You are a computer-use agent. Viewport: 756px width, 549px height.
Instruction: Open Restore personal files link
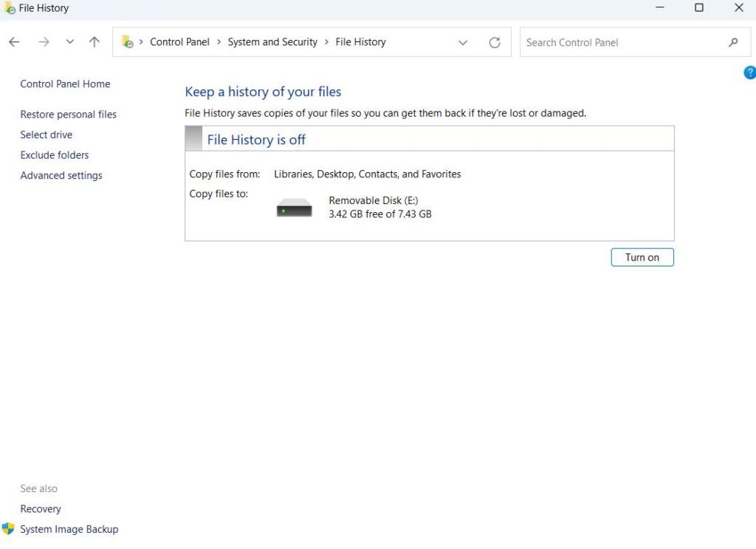point(69,115)
